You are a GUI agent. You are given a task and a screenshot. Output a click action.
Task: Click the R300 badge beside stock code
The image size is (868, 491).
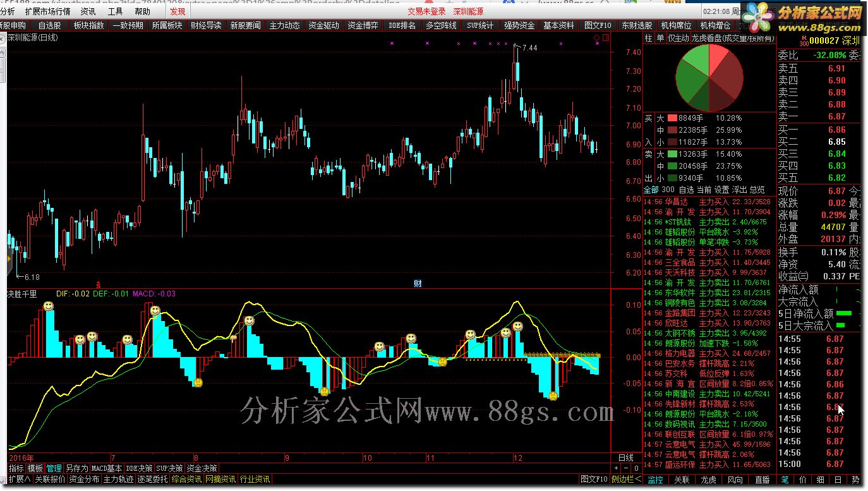804,42
